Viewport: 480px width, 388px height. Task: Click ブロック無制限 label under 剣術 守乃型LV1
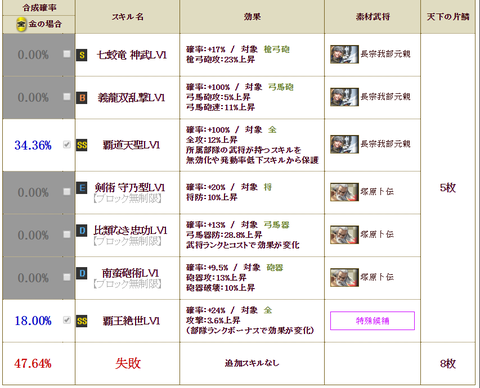127,199
